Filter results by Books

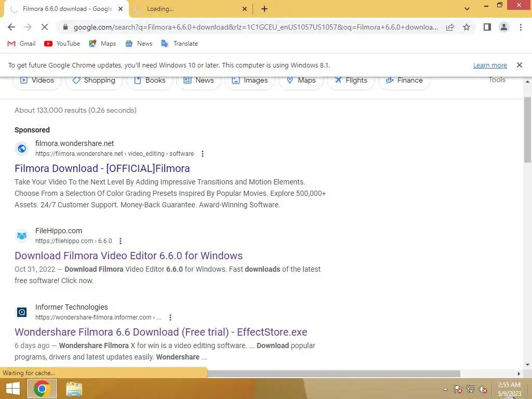click(x=150, y=81)
